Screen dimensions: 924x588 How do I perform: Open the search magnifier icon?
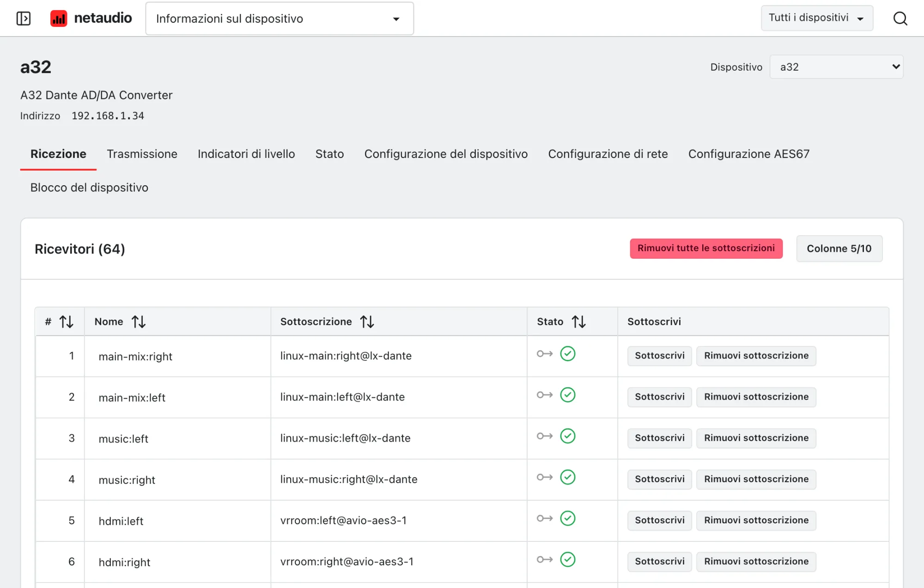point(900,18)
